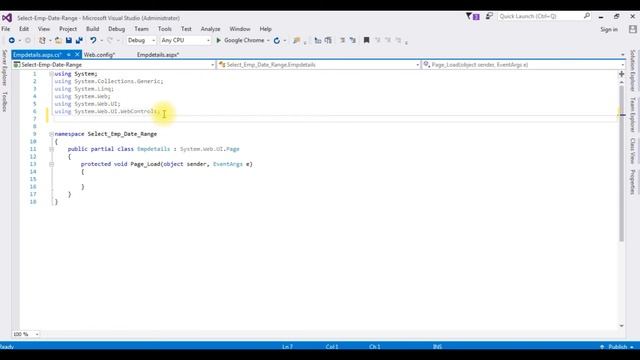
Task: Open the File menu
Action: [x=6, y=29]
